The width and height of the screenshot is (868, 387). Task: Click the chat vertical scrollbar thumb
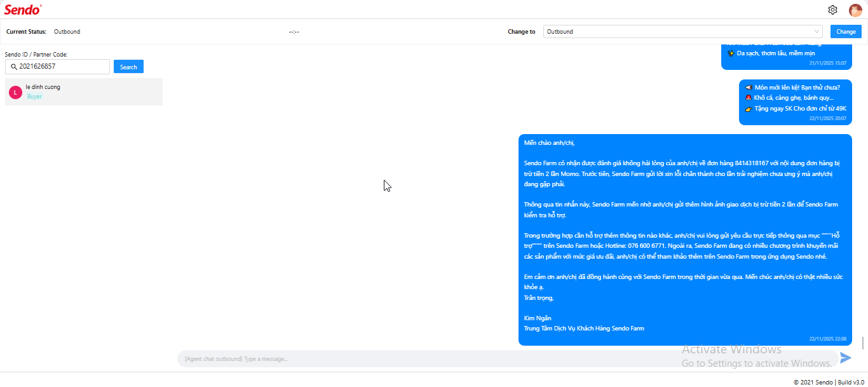(863, 343)
